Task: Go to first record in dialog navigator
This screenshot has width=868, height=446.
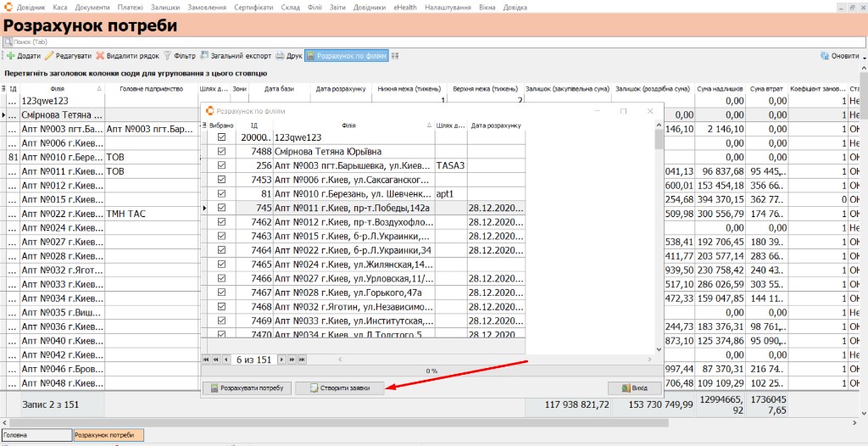Action: pos(207,360)
